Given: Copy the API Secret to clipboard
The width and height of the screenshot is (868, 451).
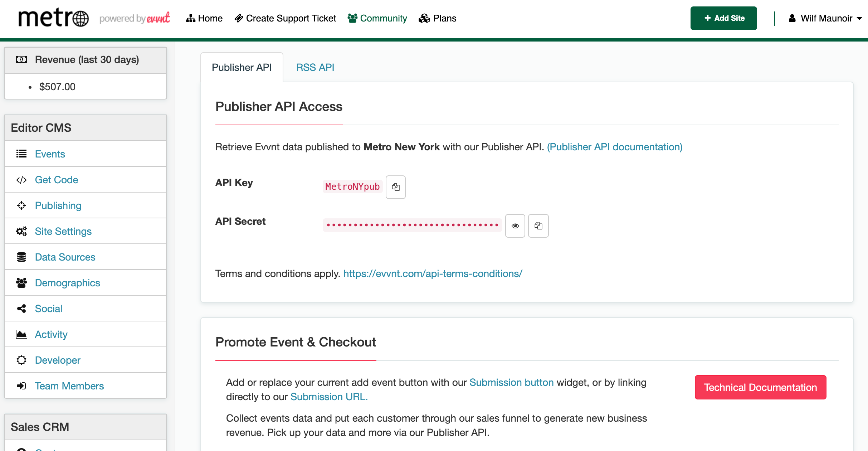Looking at the screenshot, I should pyautogui.click(x=538, y=225).
